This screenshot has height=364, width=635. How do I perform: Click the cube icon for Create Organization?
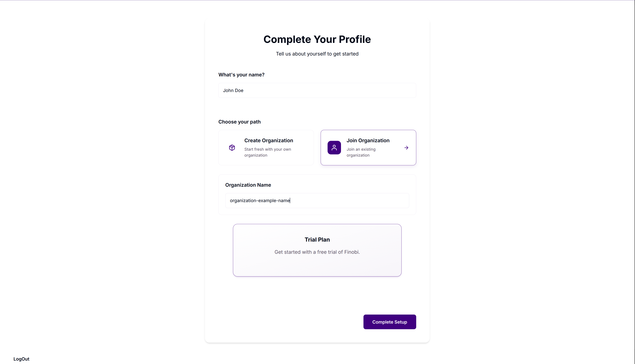point(232,148)
